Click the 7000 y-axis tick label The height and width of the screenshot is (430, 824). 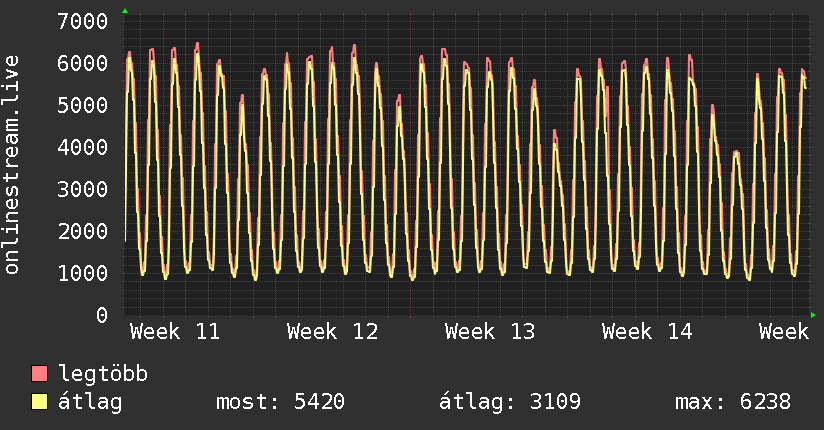83,21
